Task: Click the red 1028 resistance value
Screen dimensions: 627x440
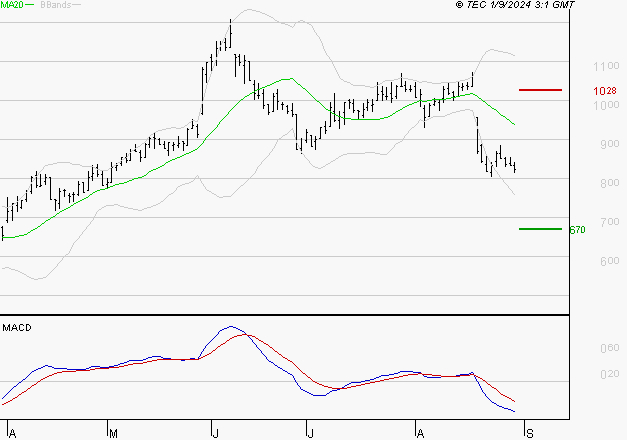Action: pyautogui.click(x=605, y=91)
